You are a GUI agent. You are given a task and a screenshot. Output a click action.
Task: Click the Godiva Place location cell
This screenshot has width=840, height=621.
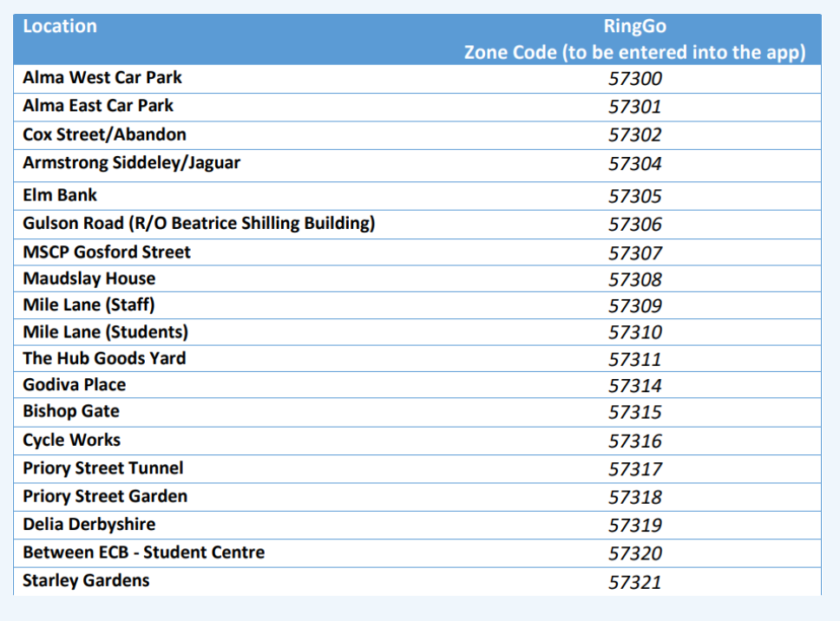[75, 385]
